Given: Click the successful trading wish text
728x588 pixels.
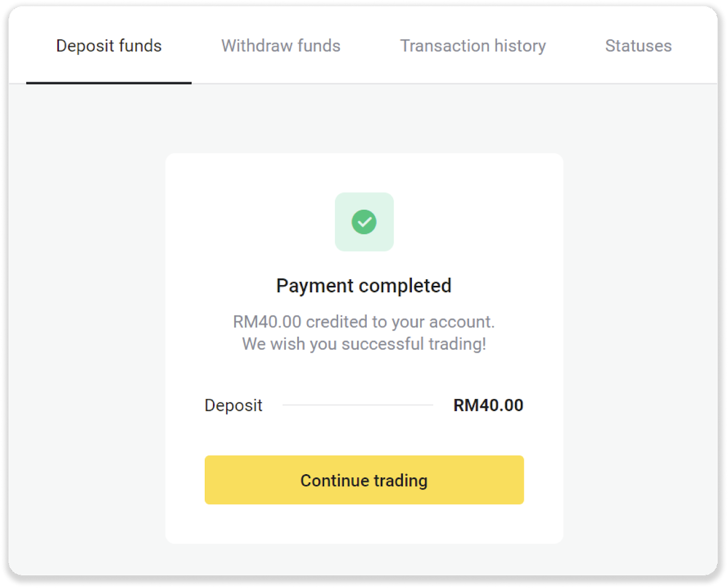Looking at the screenshot, I should coord(364,344).
